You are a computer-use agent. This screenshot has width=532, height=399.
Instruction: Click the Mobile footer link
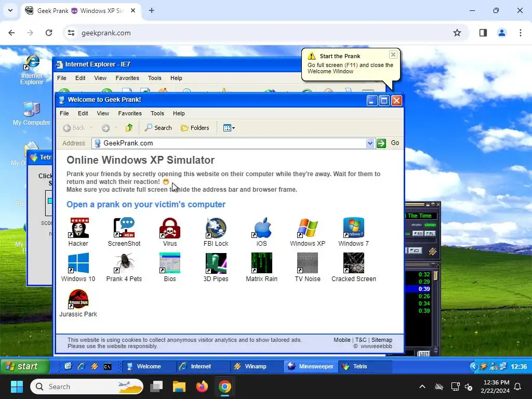click(342, 340)
